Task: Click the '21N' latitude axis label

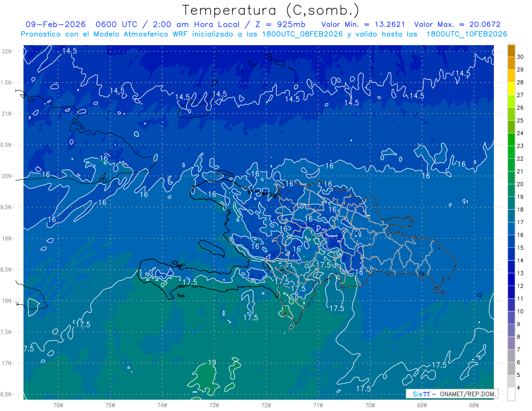Action: tap(7, 114)
